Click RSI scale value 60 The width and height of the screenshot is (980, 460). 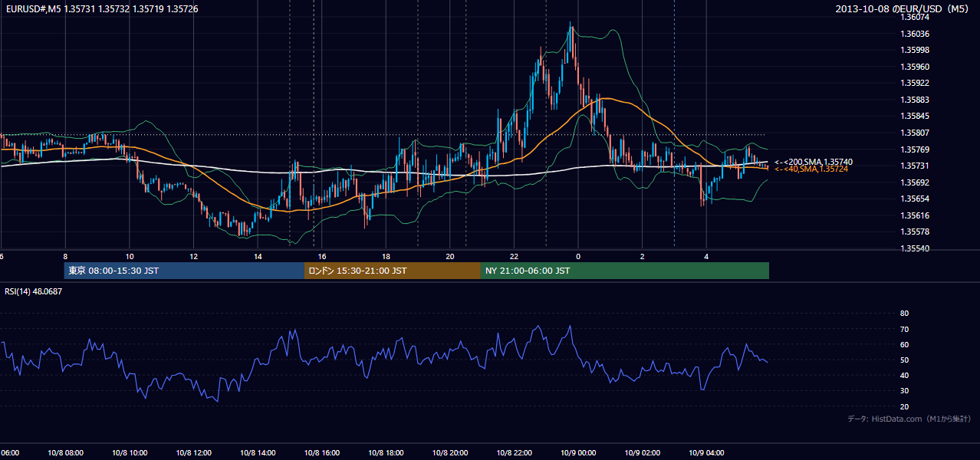(904, 344)
